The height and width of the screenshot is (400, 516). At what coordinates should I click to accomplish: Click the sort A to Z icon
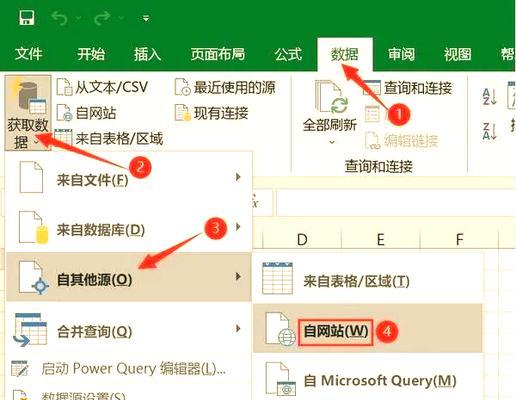[490, 97]
